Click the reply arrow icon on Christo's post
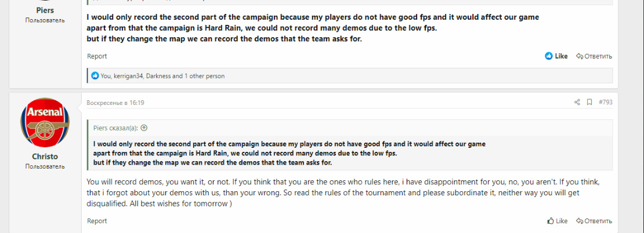 [580, 221]
